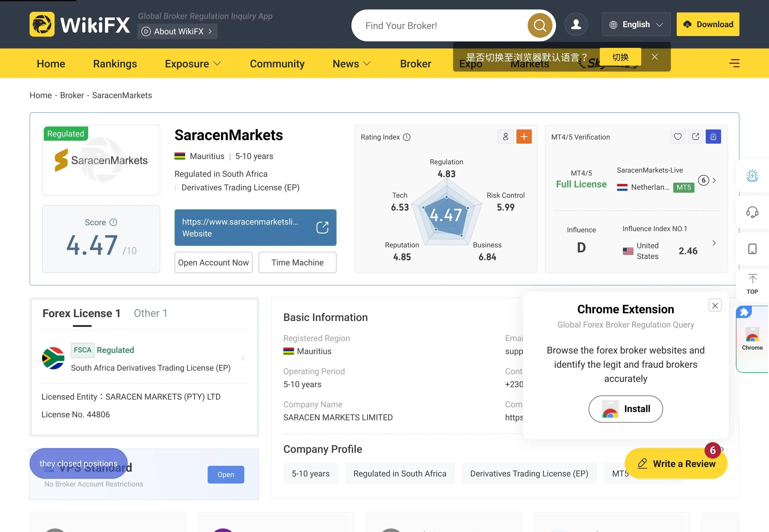Jump back to TOP of page
The width and height of the screenshot is (769, 532).
pos(752,284)
